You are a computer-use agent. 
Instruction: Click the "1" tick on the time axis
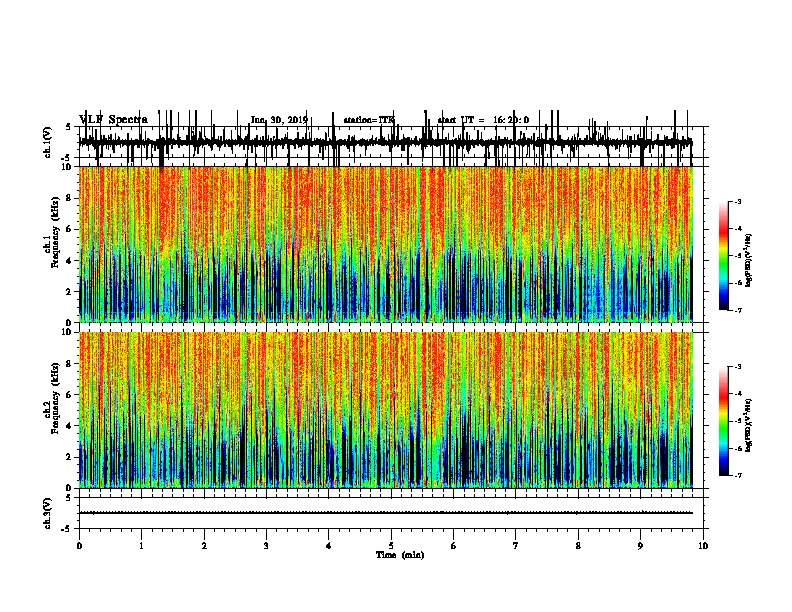pos(141,546)
